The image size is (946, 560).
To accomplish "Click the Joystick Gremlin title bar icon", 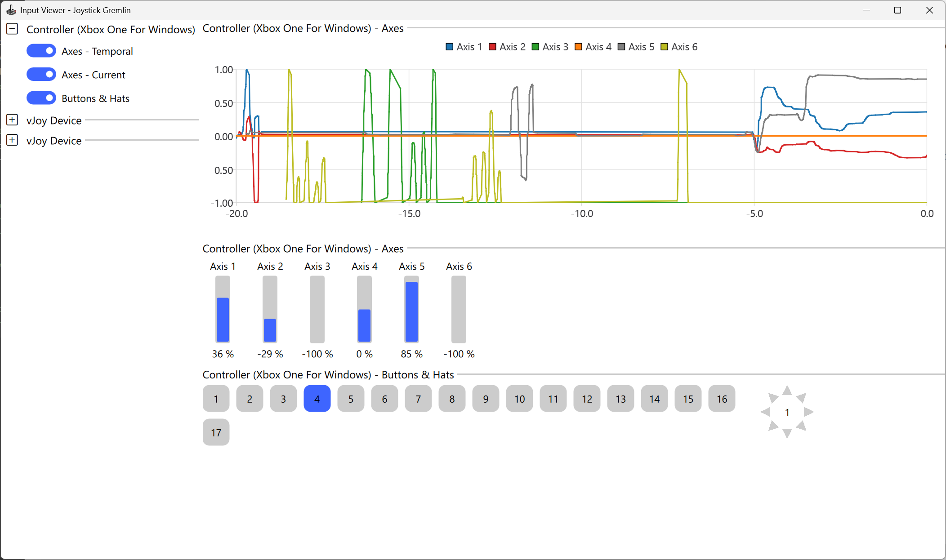I will point(11,10).
